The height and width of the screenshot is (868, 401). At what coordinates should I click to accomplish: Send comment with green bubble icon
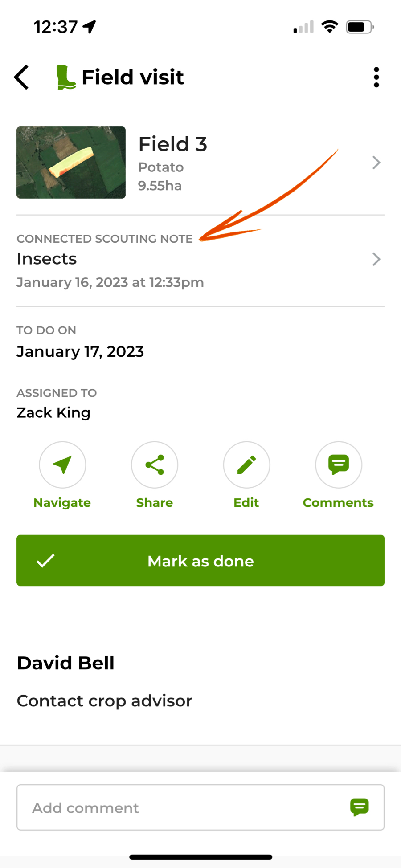click(359, 807)
